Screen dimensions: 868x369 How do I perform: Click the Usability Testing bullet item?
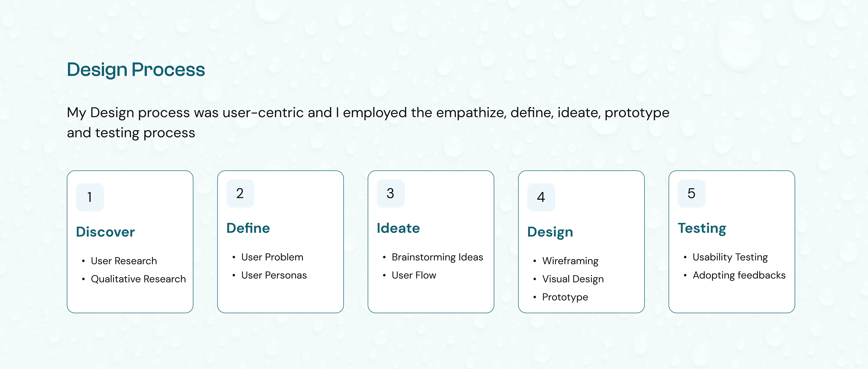click(x=730, y=257)
